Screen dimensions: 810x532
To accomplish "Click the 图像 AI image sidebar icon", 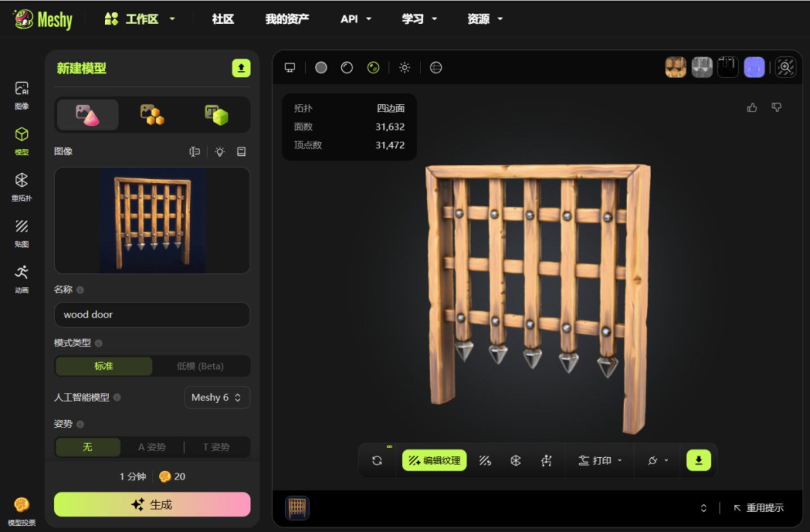I will (x=21, y=94).
